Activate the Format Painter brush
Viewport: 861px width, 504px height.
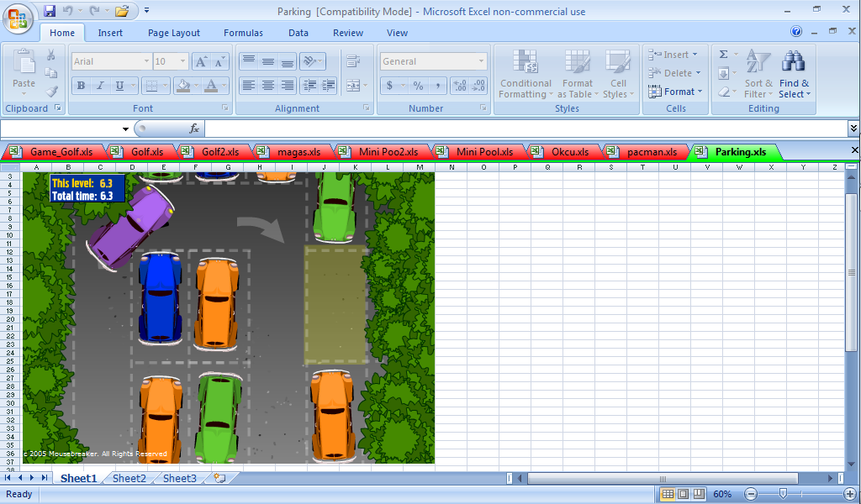pyautogui.click(x=51, y=91)
